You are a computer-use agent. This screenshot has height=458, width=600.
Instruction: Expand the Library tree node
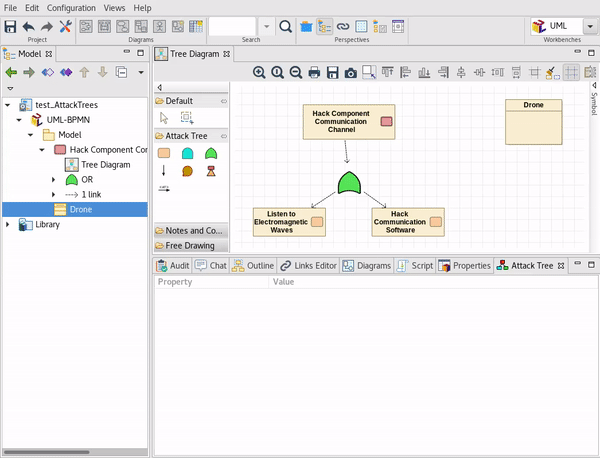click(x=9, y=225)
